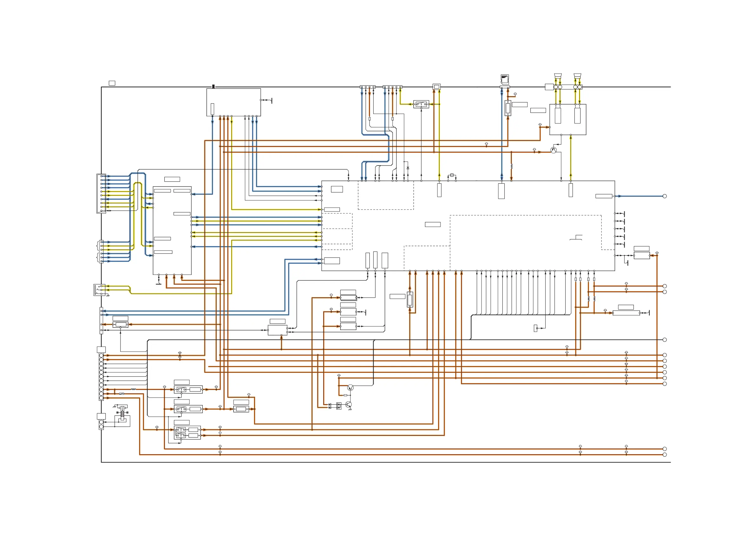Viewport: 756px width, 534px height.
Task: Select the battery terminal mechanism drawing
Action: pyautogui.click(x=122, y=414)
